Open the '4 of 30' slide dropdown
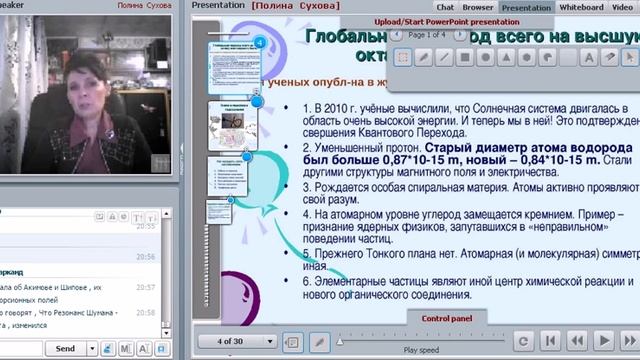The width and height of the screenshot is (640, 360). [237, 341]
